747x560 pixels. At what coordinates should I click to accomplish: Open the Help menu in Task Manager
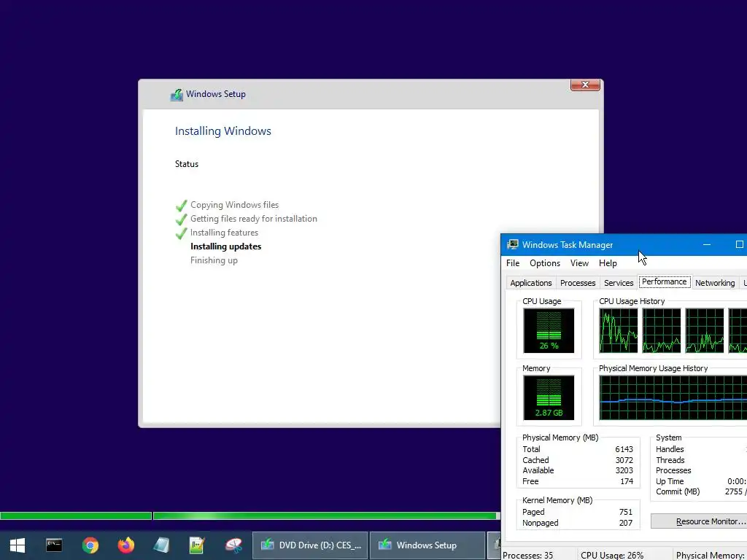[608, 263]
